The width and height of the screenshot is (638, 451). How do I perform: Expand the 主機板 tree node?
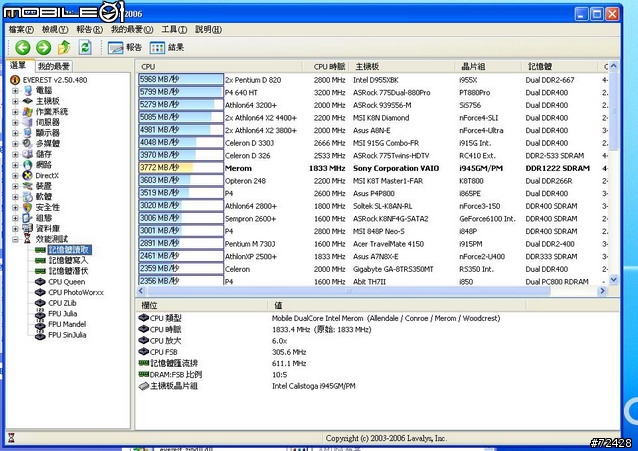point(15,101)
